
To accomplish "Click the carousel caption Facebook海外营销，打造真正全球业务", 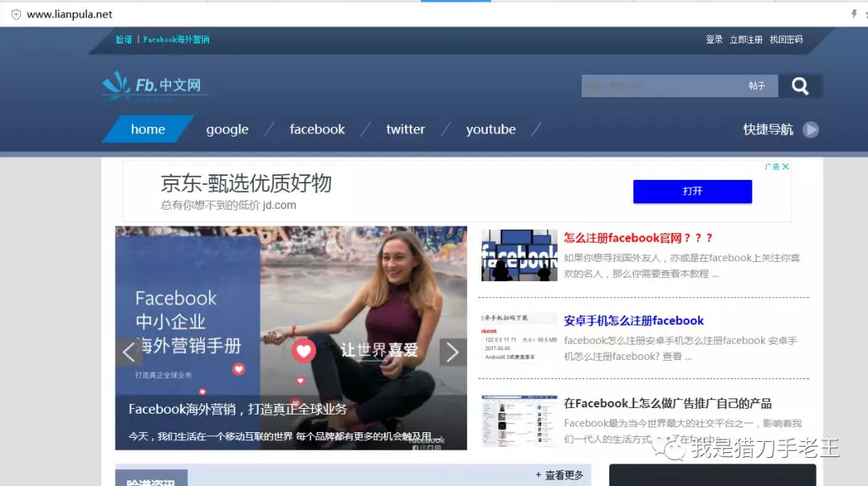I will pyautogui.click(x=237, y=409).
